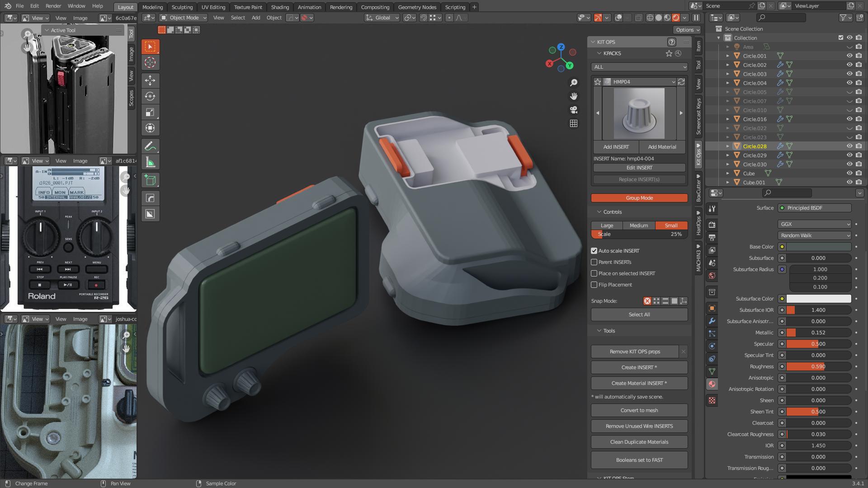Switch to the Shading workspace tab
The width and height of the screenshot is (868, 488).
tap(279, 7)
